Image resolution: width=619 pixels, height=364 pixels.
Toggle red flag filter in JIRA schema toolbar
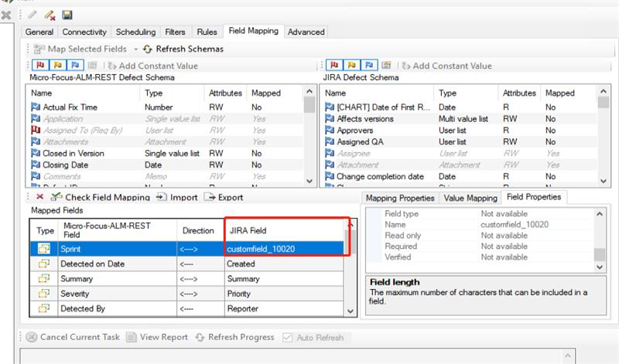[334, 65]
